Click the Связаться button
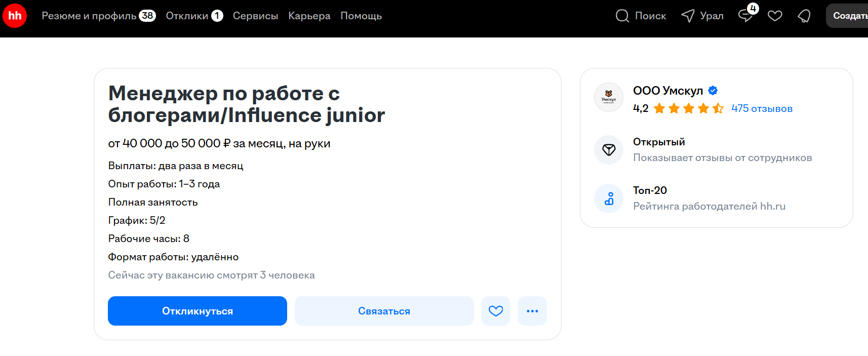The image size is (868, 356). click(x=384, y=311)
